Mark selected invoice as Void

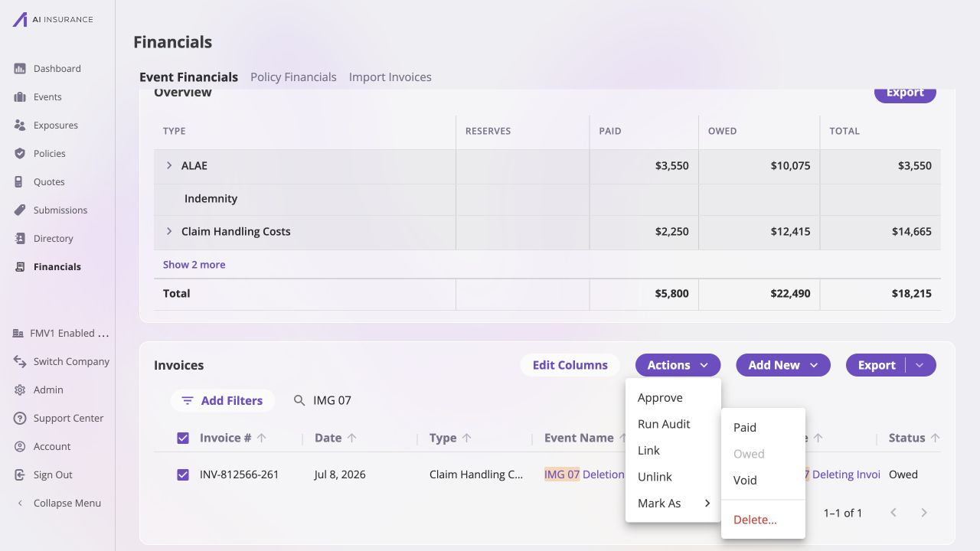coord(763,481)
